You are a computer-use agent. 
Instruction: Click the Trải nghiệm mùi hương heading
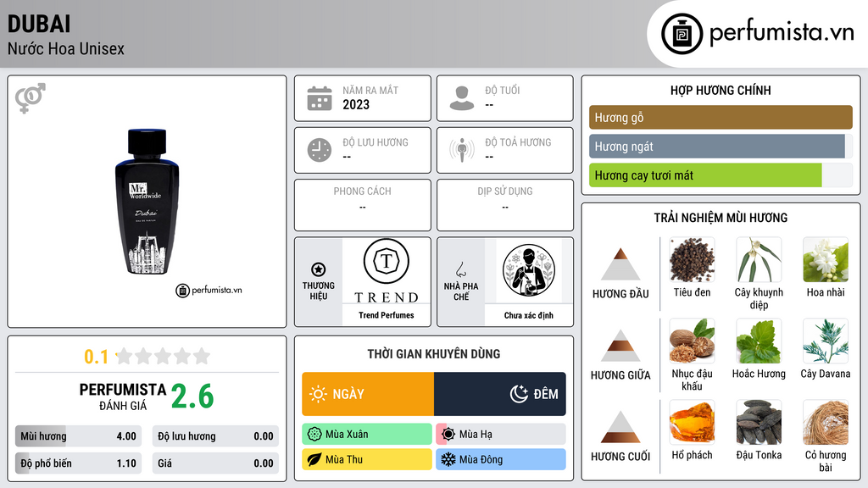[x=721, y=218]
